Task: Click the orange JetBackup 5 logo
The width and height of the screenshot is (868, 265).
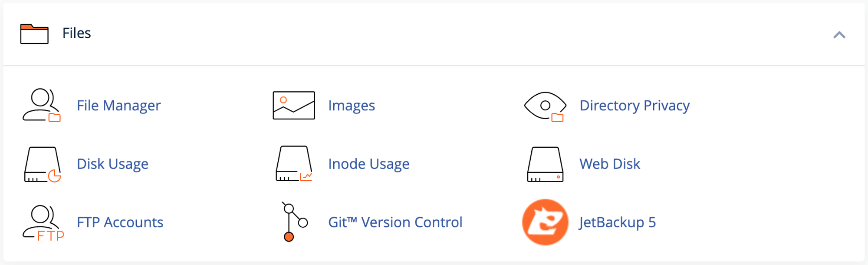Action: click(x=545, y=222)
